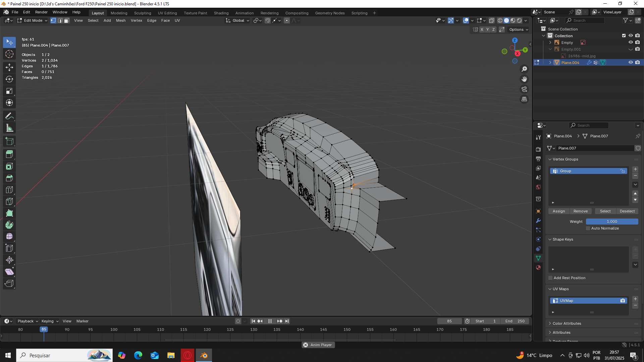Screen dimensions: 644x362
Task: Activate the Extrude Region tool
Action: pyautogui.click(x=9, y=155)
